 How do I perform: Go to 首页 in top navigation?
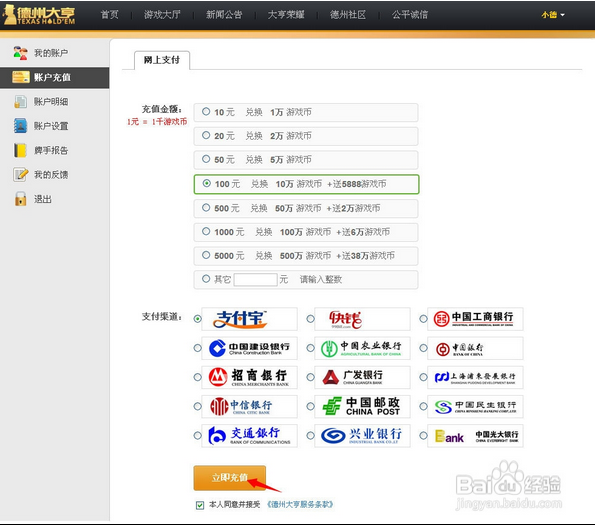(x=110, y=15)
